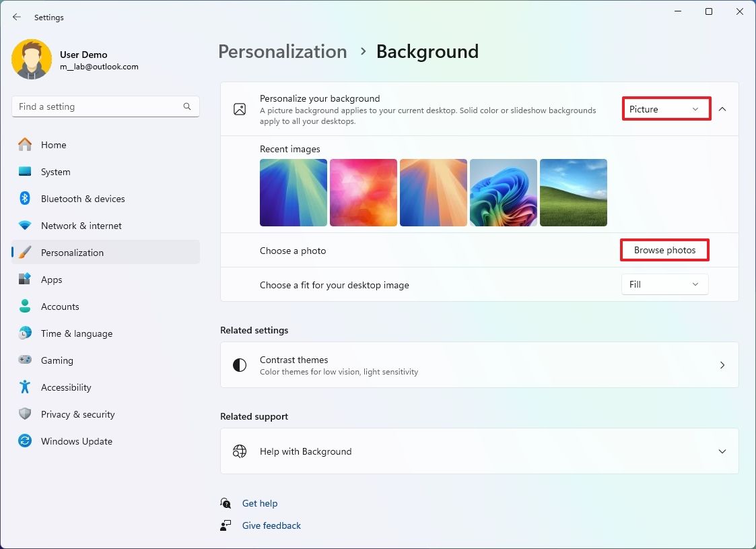This screenshot has width=756, height=549.
Task: Expand Help with Background section
Action: tap(722, 451)
